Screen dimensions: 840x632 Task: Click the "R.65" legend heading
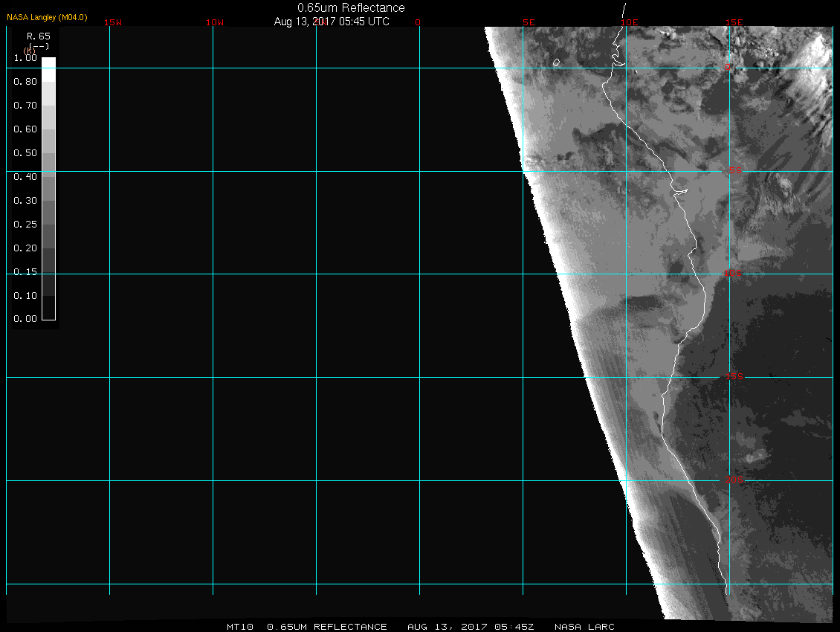(39, 36)
